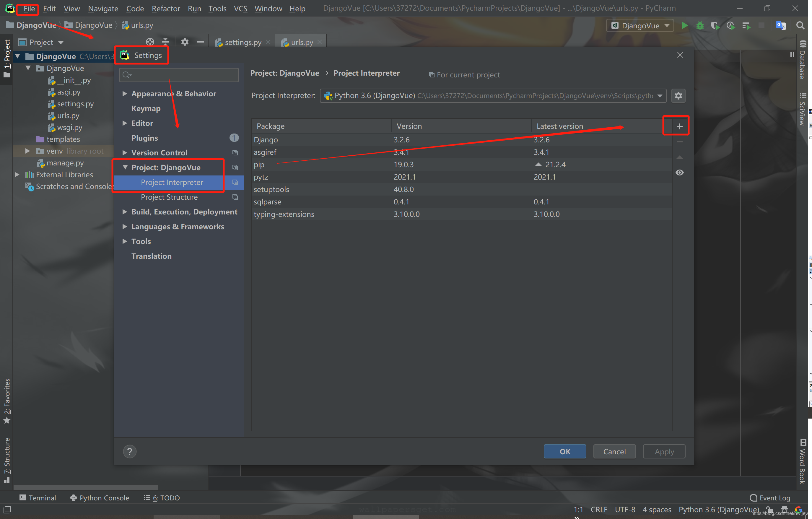Image resolution: width=812 pixels, height=519 pixels.
Task: Open the Favorites tool window
Action: pyautogui.click(x=7, y=401)
